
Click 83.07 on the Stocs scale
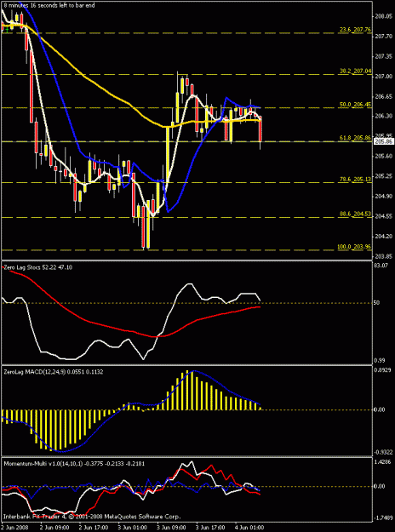[x=381, y=266]
